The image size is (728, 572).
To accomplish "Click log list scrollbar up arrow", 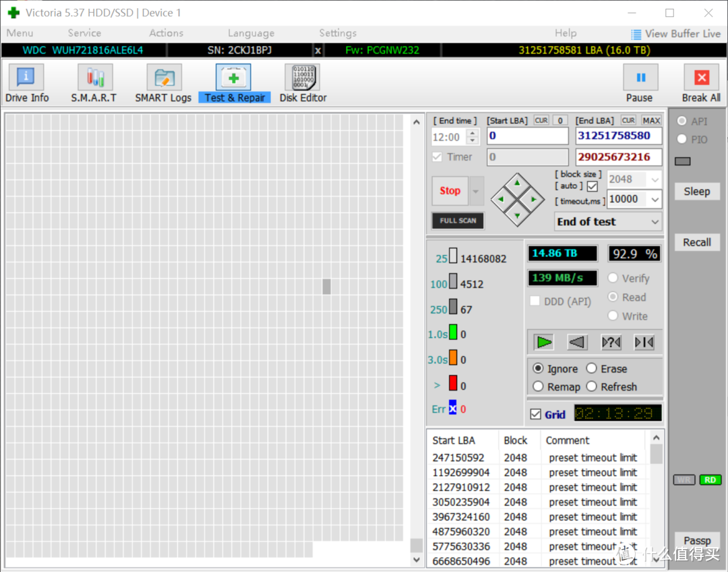I will coord(656,438).
